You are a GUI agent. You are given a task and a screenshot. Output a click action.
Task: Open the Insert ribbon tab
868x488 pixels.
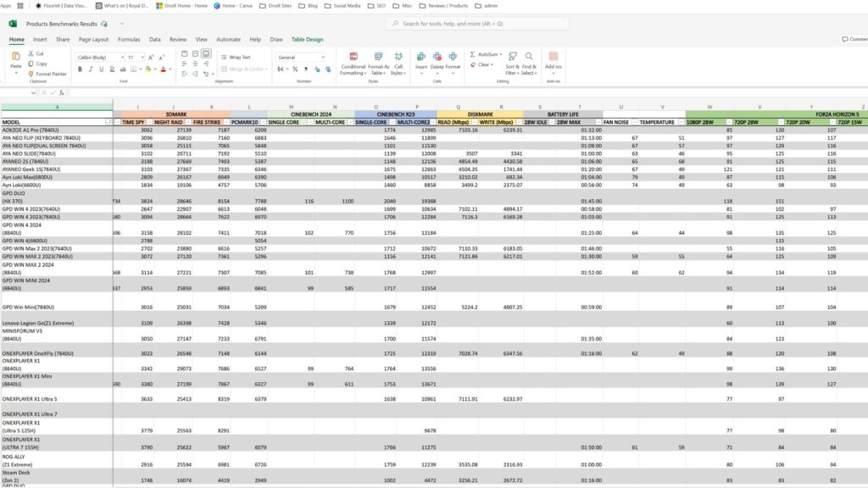point(40,39)
